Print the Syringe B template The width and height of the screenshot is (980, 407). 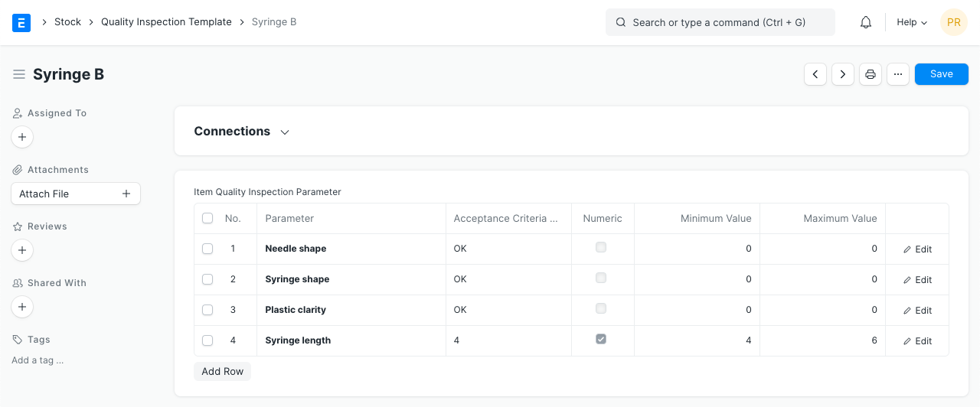871,74
